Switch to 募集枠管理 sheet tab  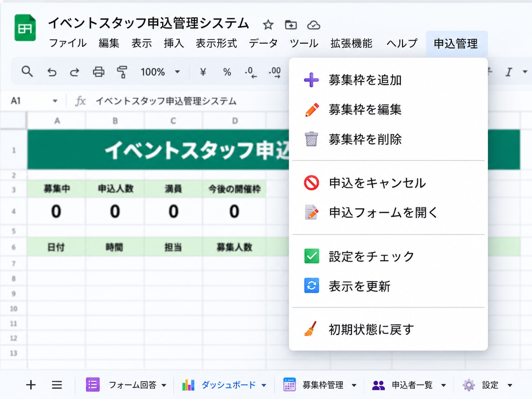pyautogui.click(x=320, y=385)
